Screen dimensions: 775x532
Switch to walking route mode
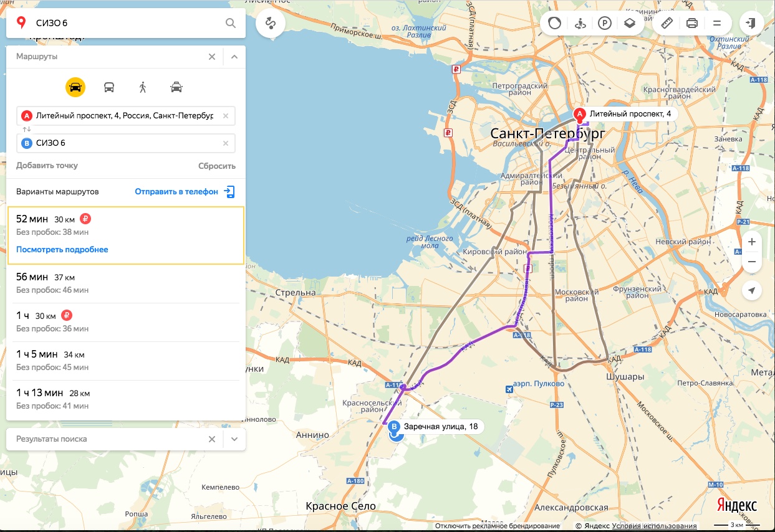click(x=143, y=87)
